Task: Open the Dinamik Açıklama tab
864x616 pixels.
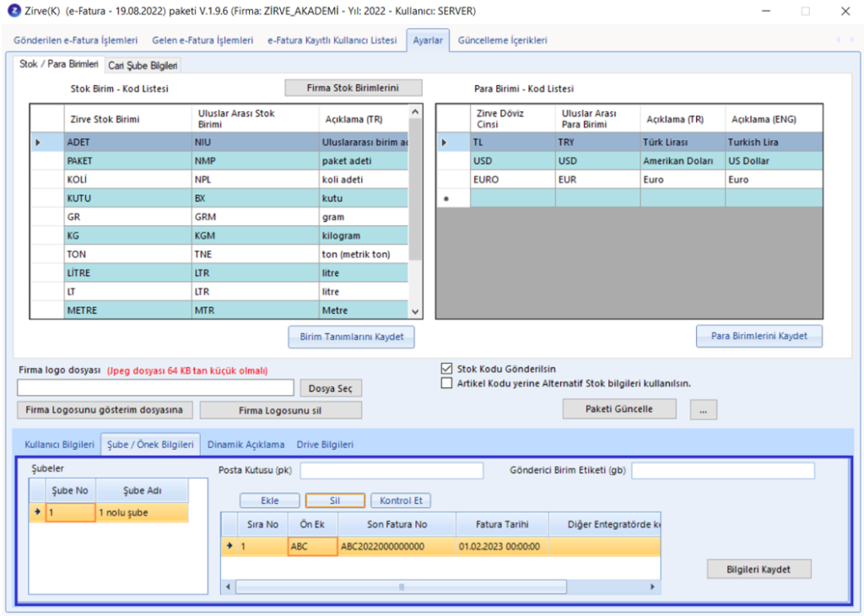Action: click(x=246, y=445)
